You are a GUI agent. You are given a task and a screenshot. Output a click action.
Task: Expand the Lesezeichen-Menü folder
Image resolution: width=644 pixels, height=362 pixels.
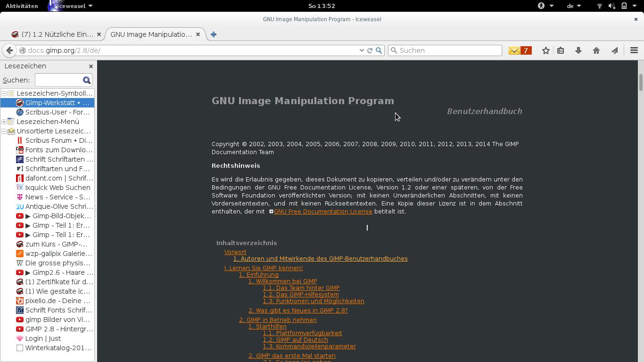point(4,122)
